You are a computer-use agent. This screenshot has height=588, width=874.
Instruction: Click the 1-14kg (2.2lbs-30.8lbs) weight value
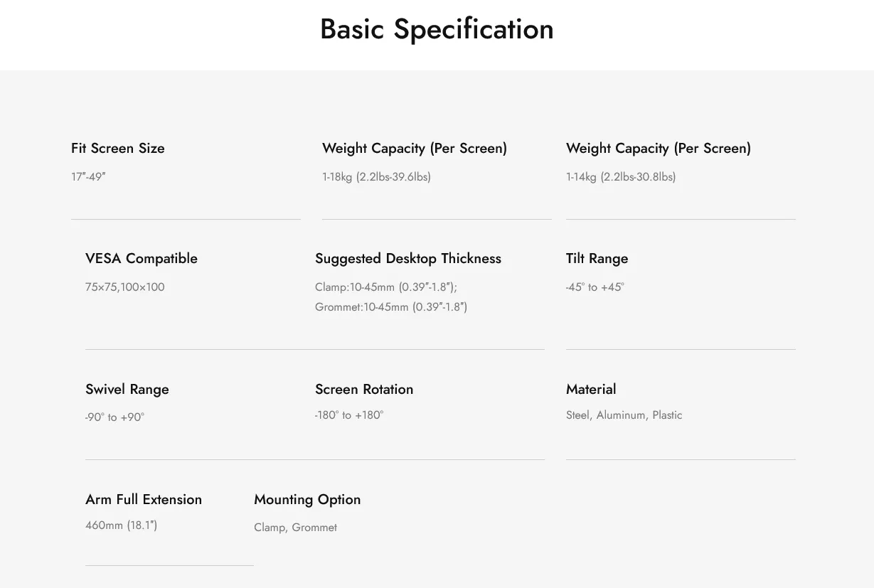pos(621,177)
